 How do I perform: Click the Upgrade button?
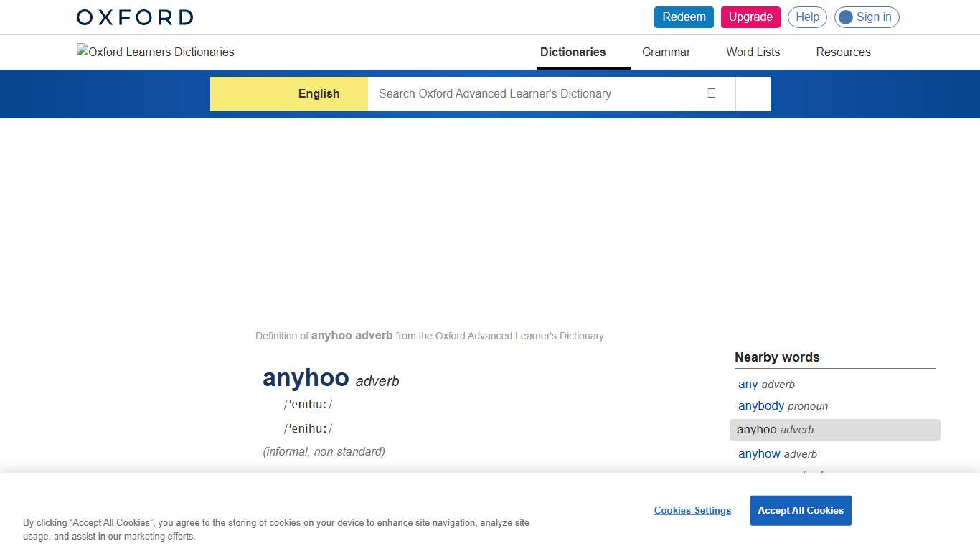pos(750,17)
